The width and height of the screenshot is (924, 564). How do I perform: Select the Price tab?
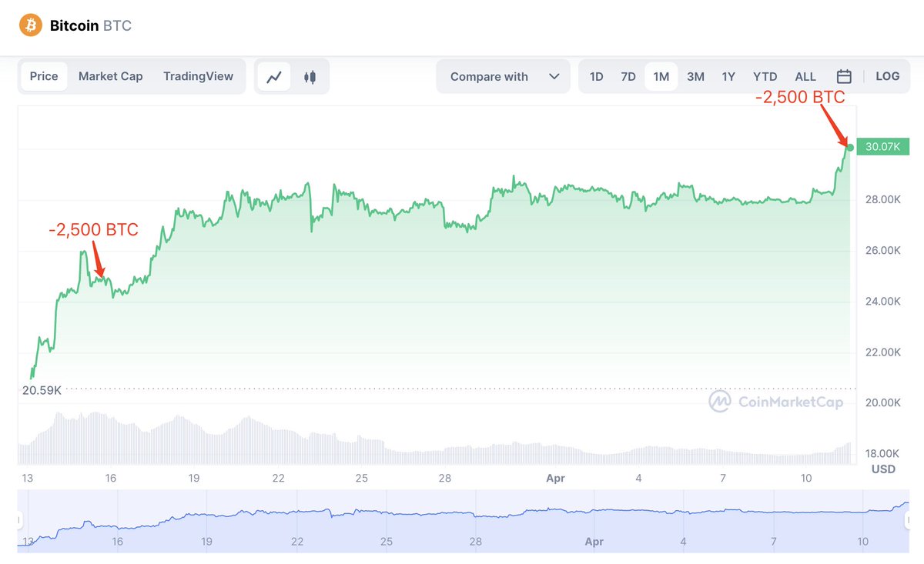pyautogui.click(x=44, y=76)
